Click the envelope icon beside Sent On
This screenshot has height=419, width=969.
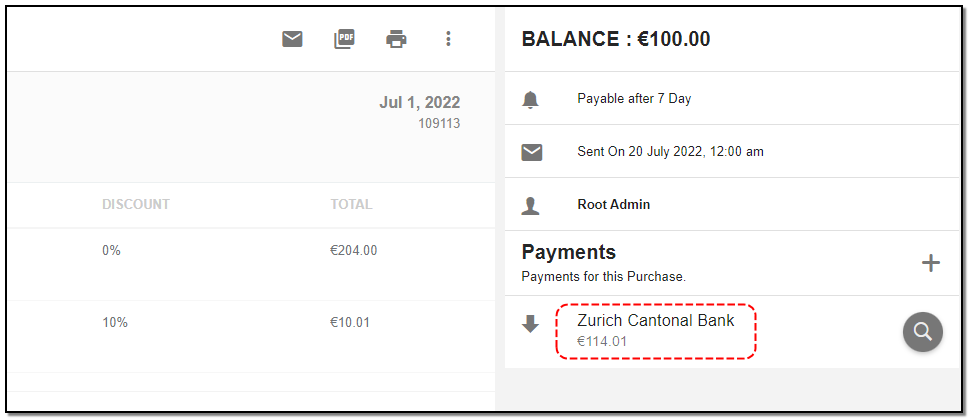click(x=531, y=152)
